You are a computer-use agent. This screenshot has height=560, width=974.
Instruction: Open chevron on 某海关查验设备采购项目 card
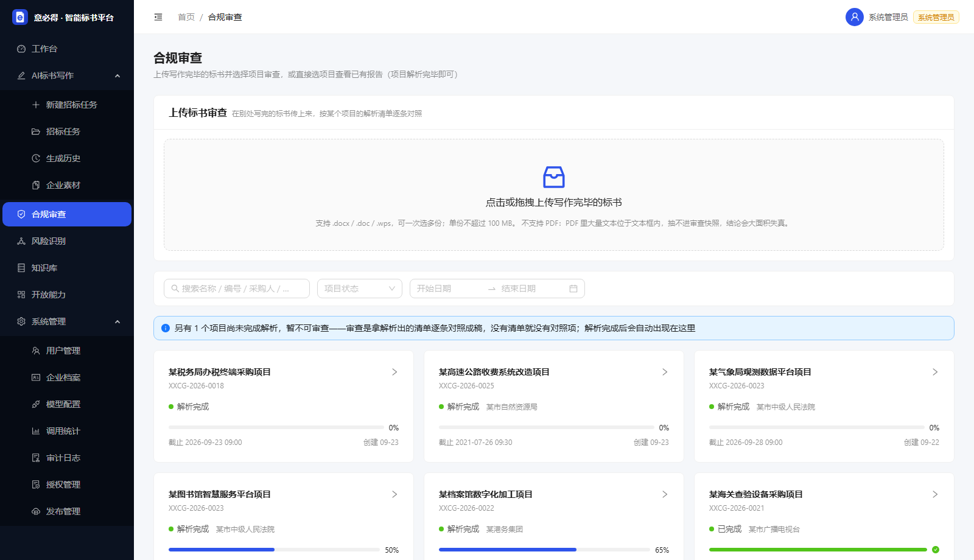click(935, 494)
